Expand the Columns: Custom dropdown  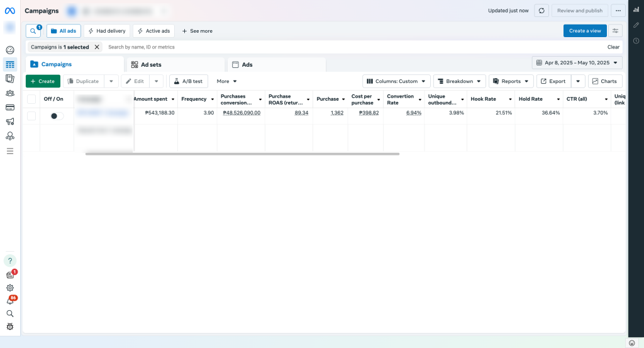[x=396, y=81]
